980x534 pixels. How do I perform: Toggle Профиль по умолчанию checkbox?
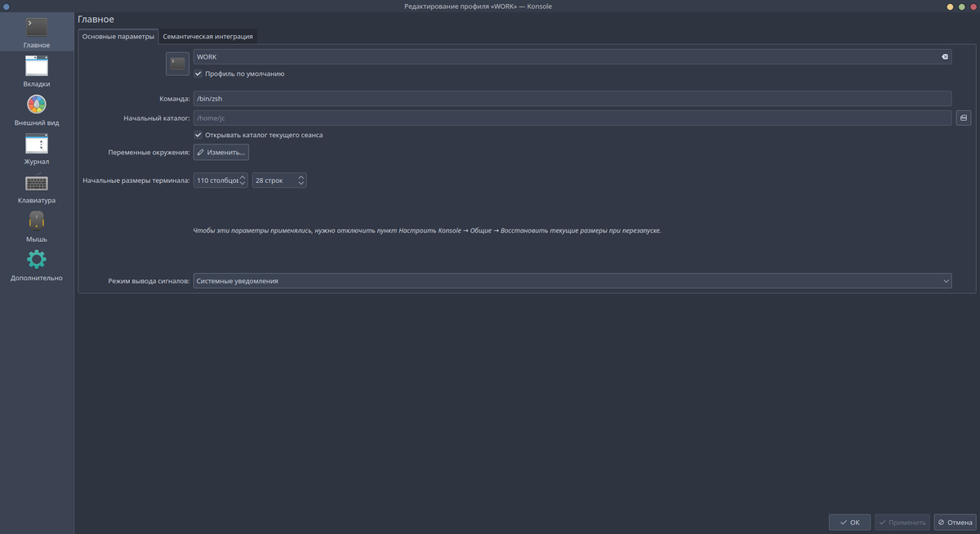[x=198, y=73]
